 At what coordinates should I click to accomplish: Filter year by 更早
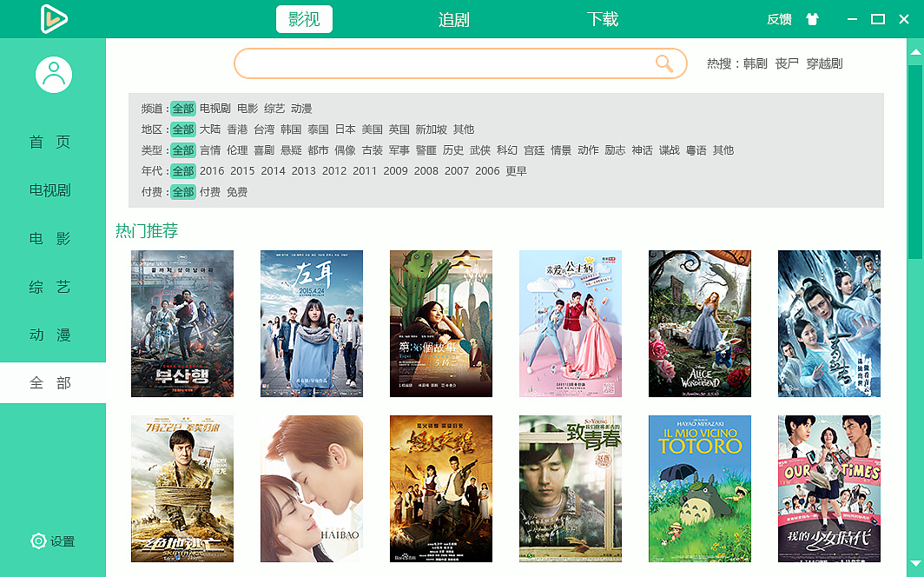click(516, 171)
